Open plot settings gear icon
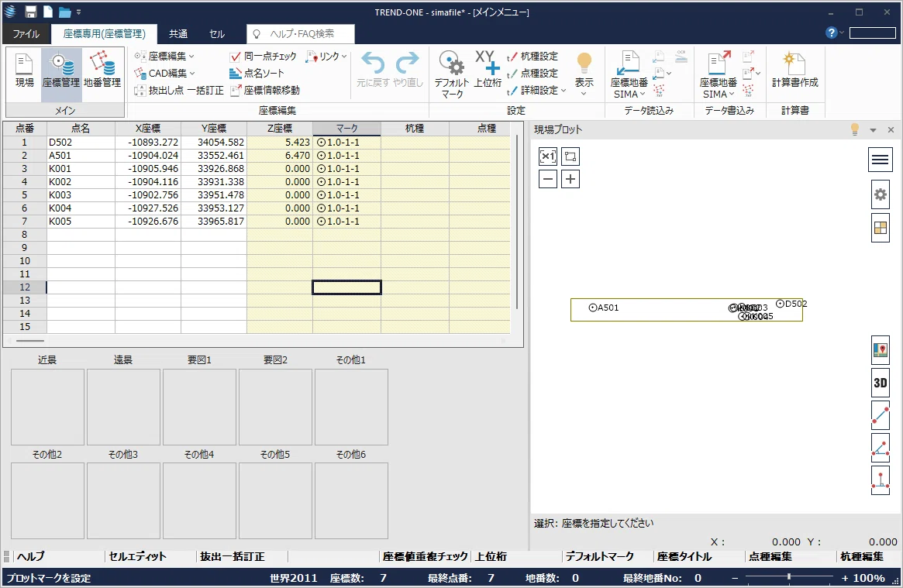Viewport: 903px width, 588px height. pos(880,194)
